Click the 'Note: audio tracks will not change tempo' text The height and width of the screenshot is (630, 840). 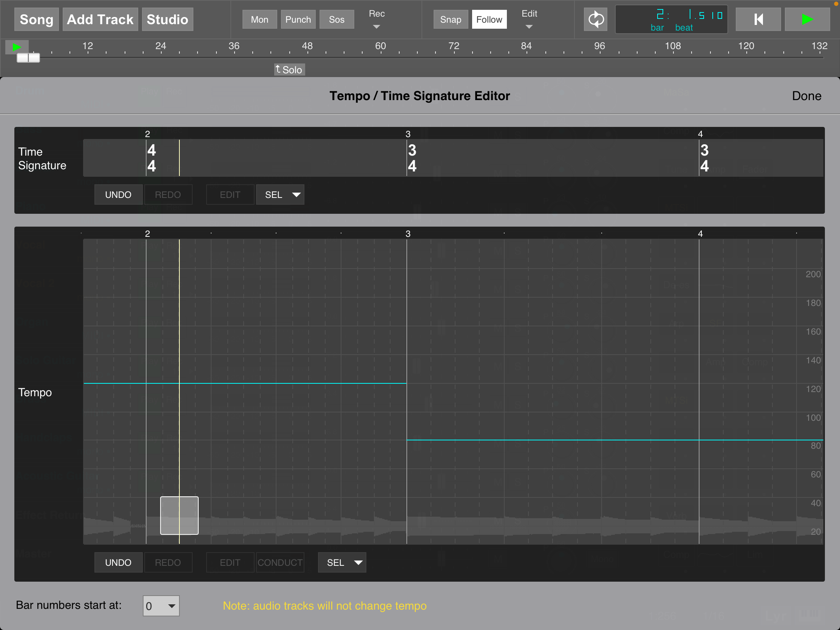coord(325,606)
